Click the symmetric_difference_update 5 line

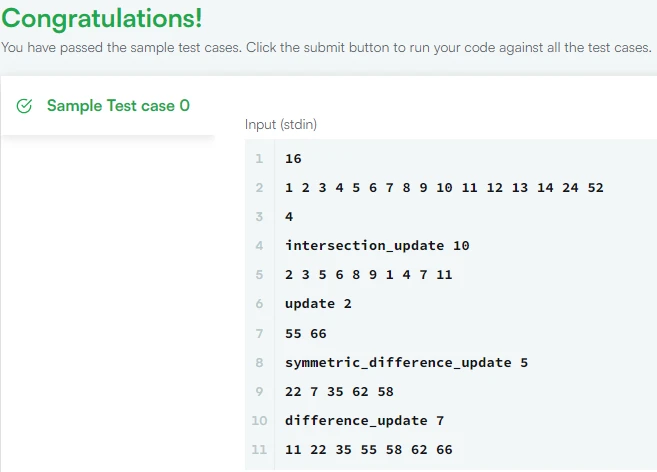point(406,362)
